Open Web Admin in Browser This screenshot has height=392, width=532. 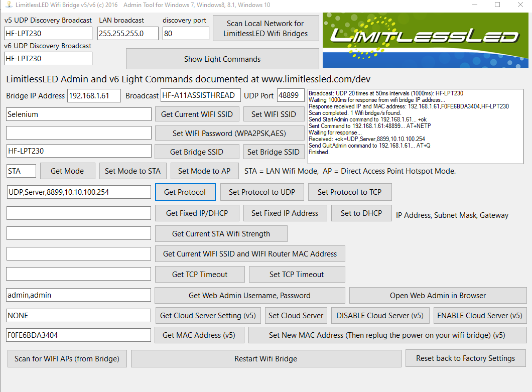click(x=438, y=295)
